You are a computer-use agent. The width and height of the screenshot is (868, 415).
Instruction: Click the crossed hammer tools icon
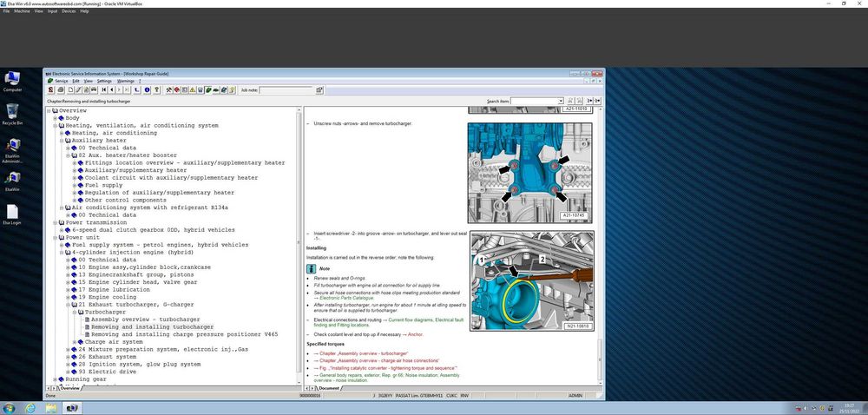[x=169, y=89]
